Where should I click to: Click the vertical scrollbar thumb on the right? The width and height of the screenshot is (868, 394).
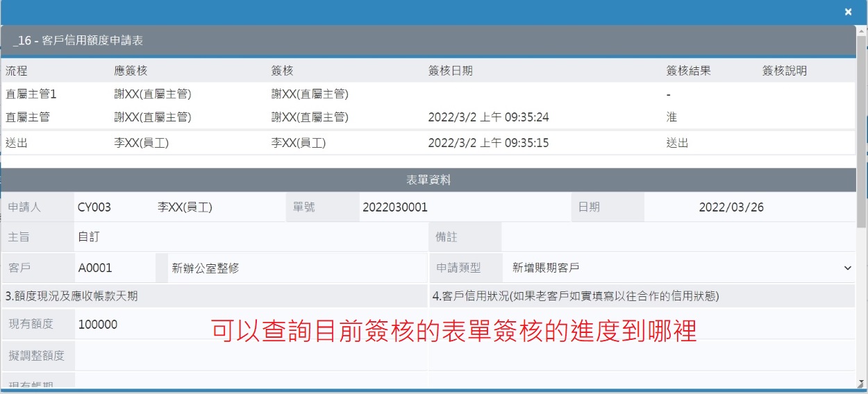click(x=861, y=132)
